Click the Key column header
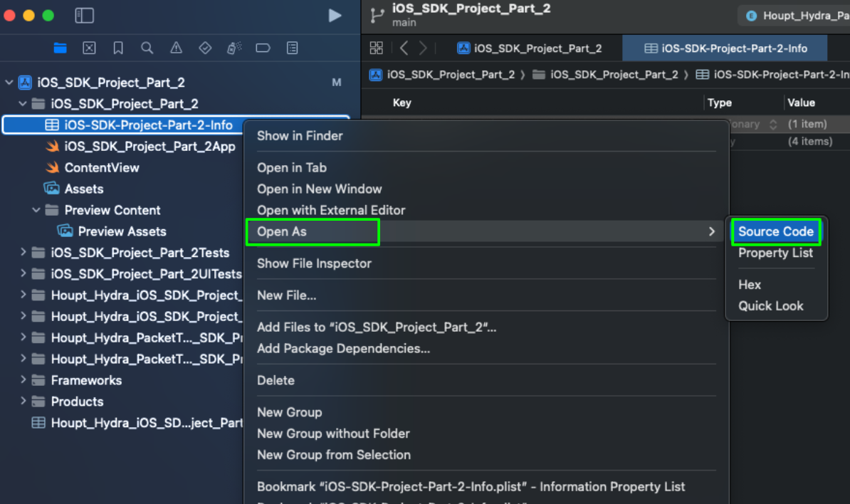The image size is (850, 504). click(402, 103)
